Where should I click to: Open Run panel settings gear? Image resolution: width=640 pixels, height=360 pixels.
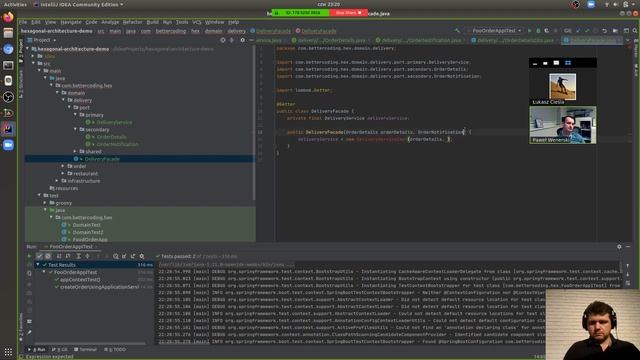[619, 247]
